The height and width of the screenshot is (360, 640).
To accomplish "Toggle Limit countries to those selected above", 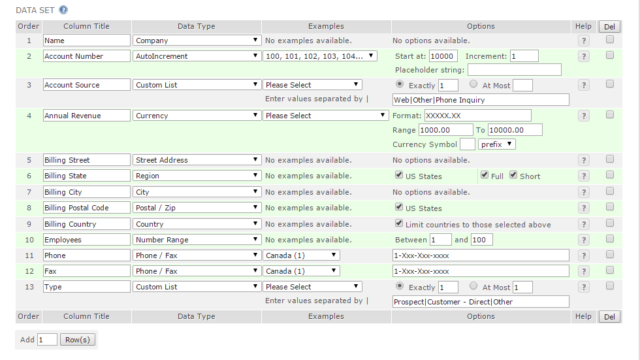I will click(x=399, y=223).
